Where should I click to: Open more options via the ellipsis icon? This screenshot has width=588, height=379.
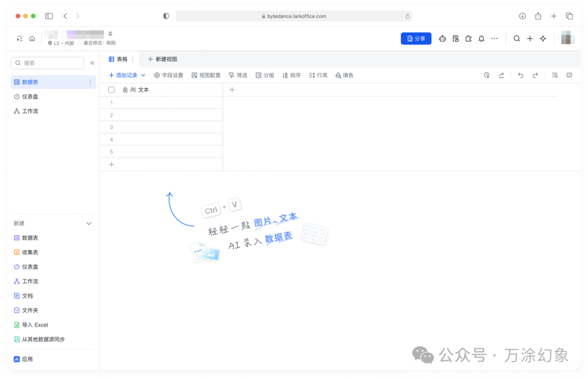494,38
